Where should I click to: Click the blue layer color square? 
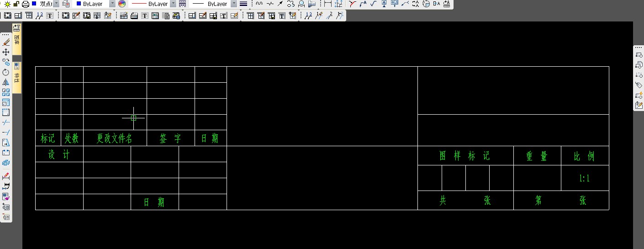34,4
